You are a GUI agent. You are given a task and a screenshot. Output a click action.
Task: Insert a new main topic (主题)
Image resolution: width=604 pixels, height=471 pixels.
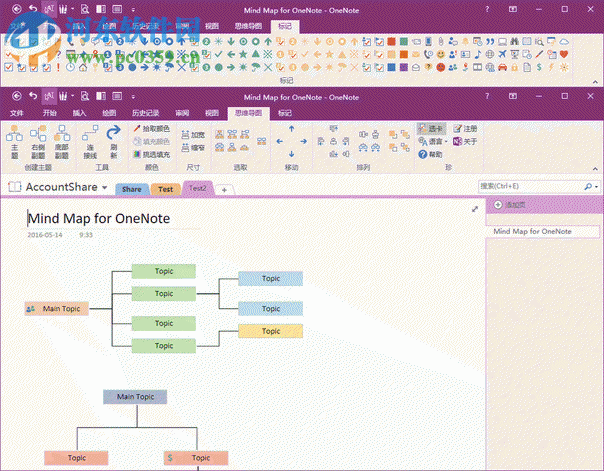tap(14, 141)
